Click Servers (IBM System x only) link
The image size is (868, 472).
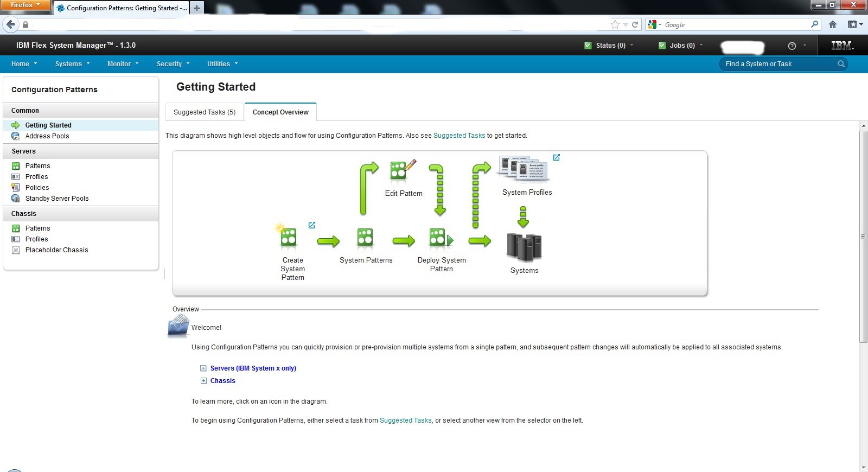point(253,368)
